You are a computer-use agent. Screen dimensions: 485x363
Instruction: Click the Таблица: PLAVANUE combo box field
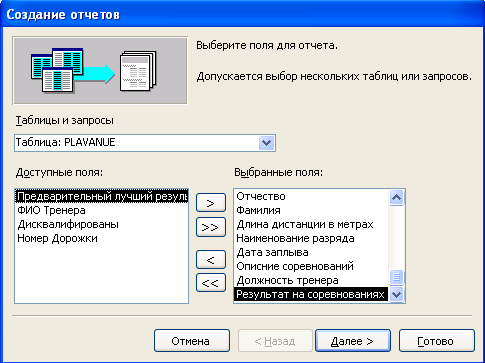[x=145, y=143]
